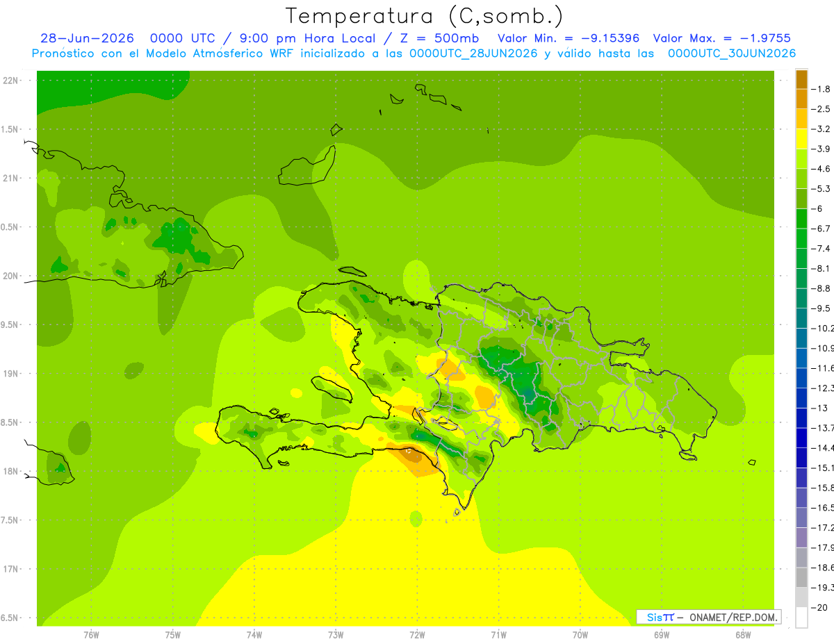
Task: Click the '-1.8' legend value
Action: coord(820,89)
